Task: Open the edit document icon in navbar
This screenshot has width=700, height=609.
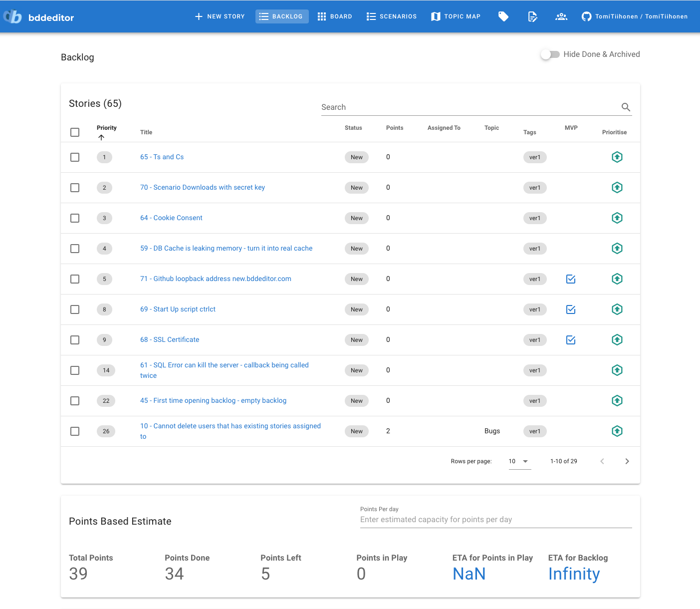Action: (532, 16)
